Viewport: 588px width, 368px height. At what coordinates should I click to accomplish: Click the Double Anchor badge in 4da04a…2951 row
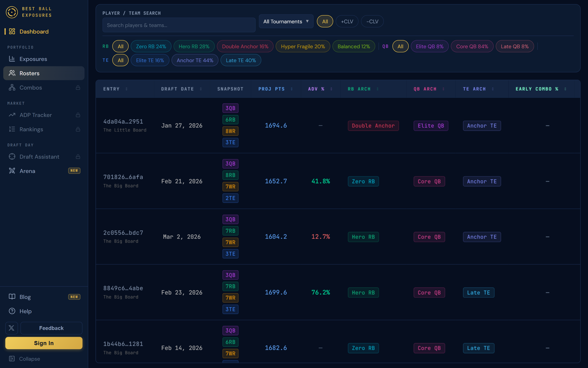pyautogui.click(x=373, y=126)
